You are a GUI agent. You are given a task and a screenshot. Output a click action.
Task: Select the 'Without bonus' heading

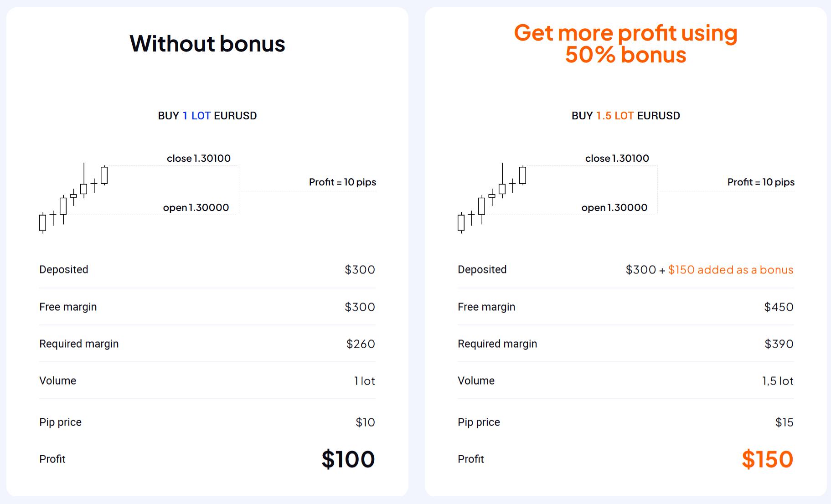click(207, 44)
